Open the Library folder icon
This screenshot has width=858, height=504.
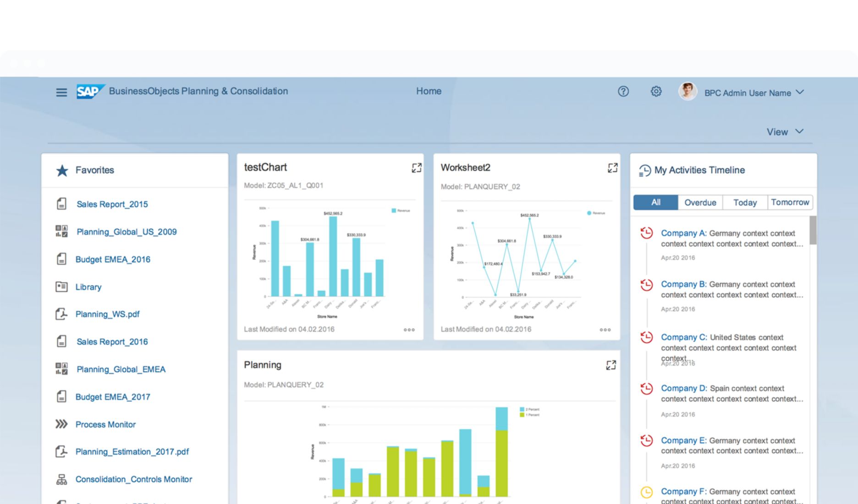(62, 286)
